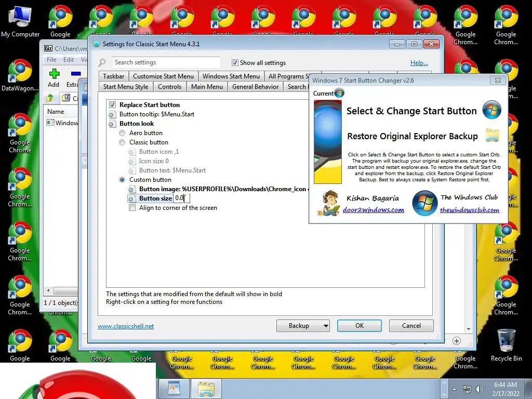The height and width of the screenshot is (399, 532).
Task: Click Restore Original Explorer Backup
Action: point(412,136)
